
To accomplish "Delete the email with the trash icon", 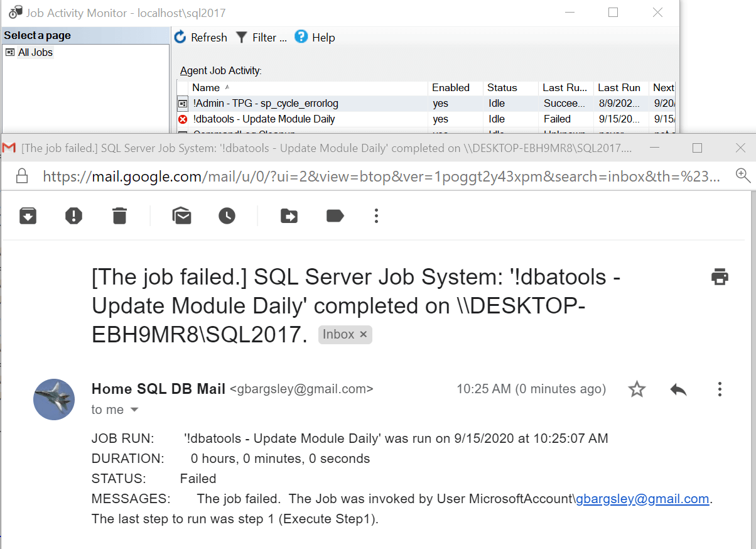I will [x=119, y=216].
